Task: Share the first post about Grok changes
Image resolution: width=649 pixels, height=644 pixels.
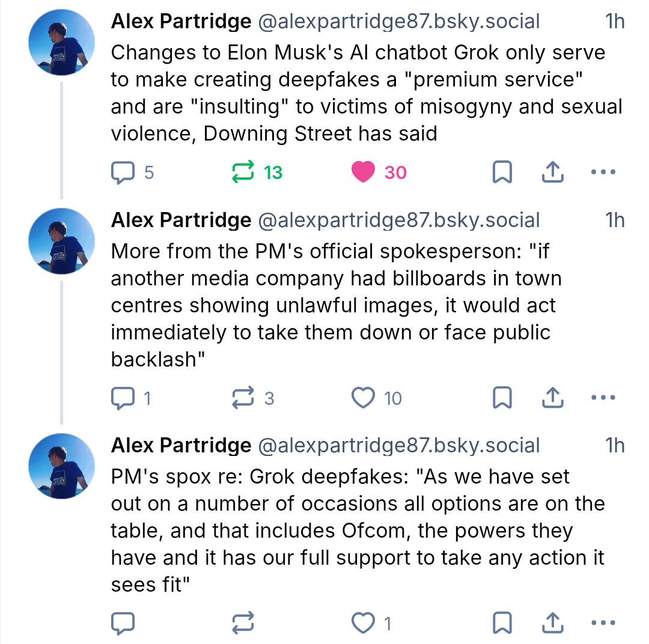Action: (552, 173)
